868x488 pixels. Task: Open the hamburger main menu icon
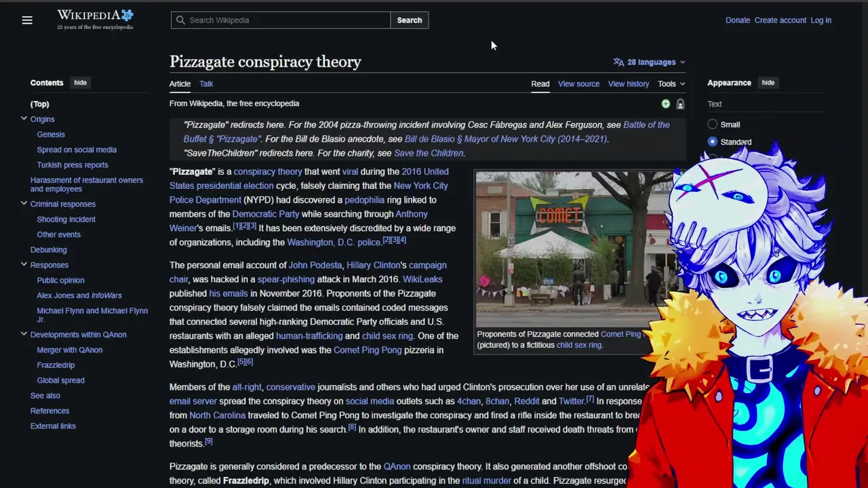point(27,20)
